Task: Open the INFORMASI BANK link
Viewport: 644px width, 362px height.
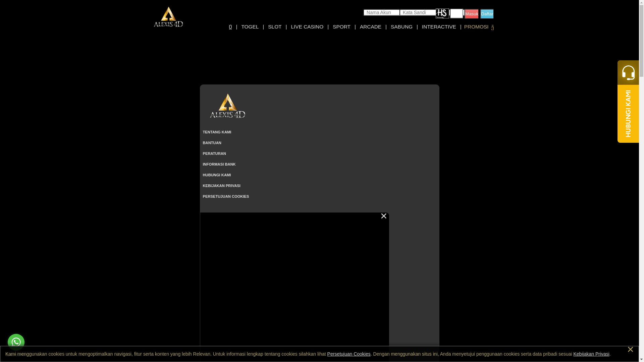Action: click(219, 164)
